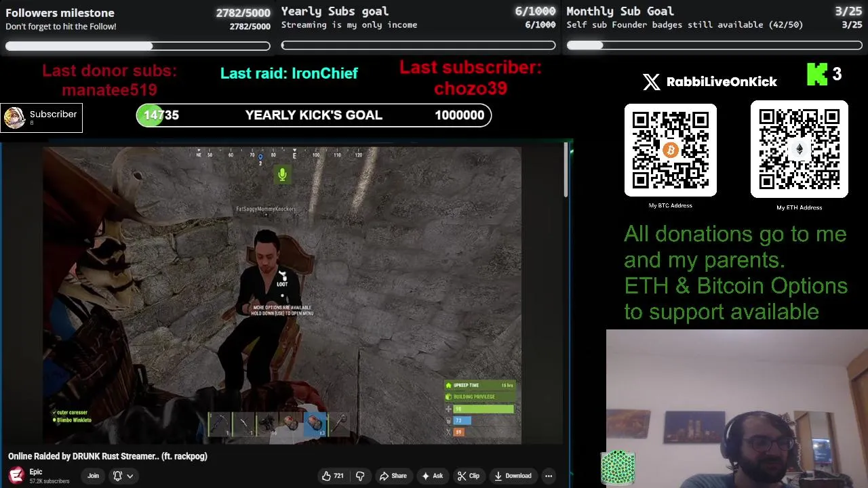Image resolution: width=868 pixels, height=488 pixels.
Task: Click the My ETH Address label
Action: pos(799,207)
